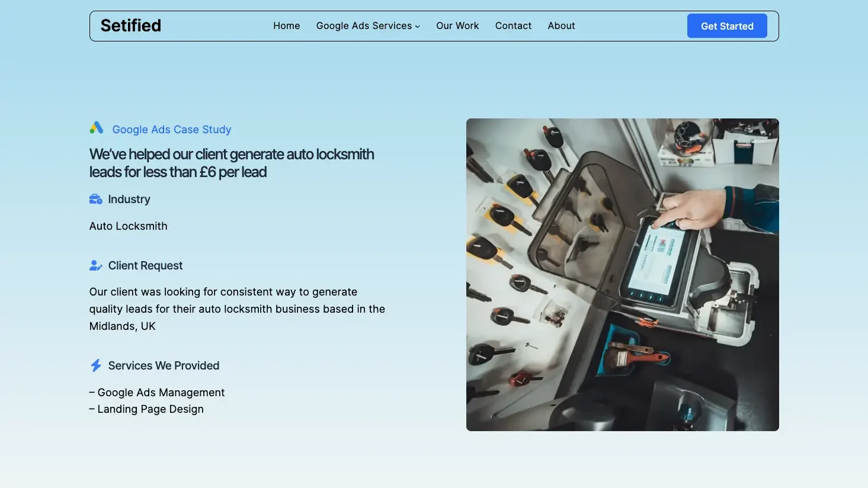Click the briefcase icon beside Industry
This screenshot has height=488, width=868.
[x=95, y=200]
